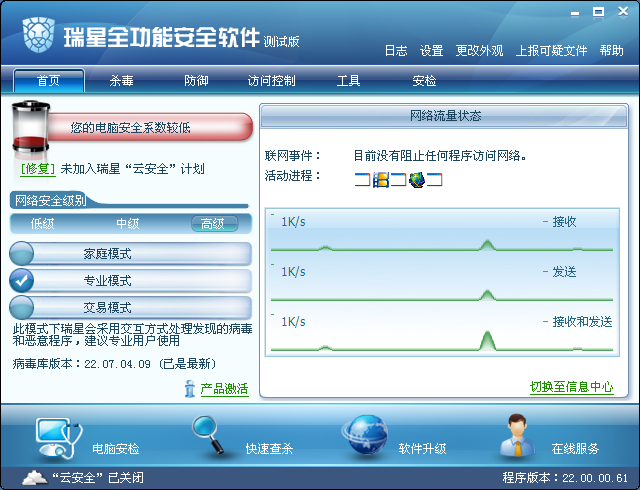This screenshot has height=490, width=640.
Task: Click the mode description starting 此模式下瑞星
Action: pyautogui.click(x=133, y=334)
